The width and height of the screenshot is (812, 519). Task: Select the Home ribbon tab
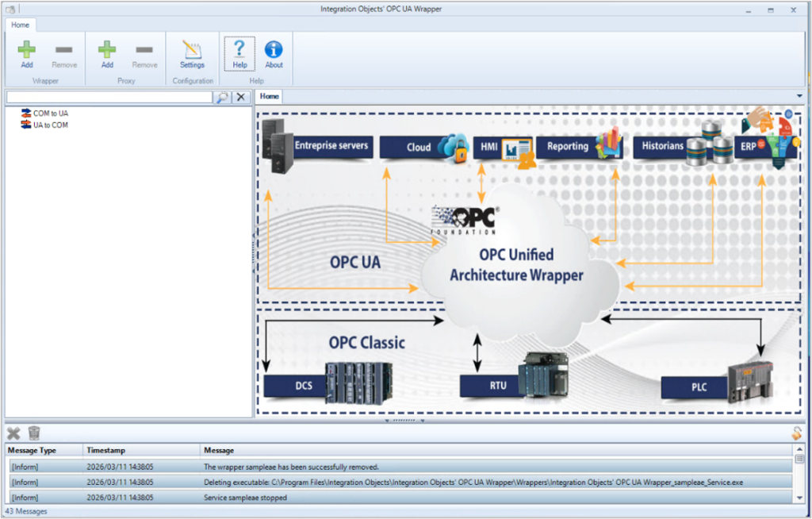[21, 25]
